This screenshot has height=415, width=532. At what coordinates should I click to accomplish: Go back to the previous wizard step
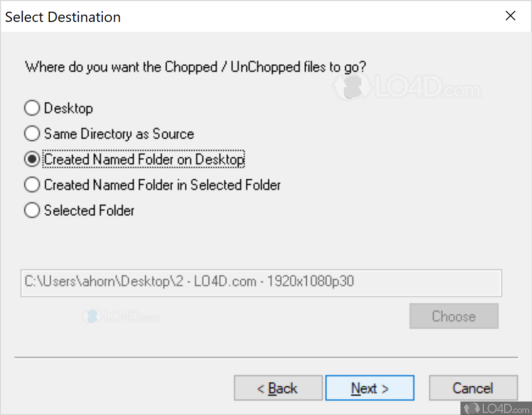pos(278,388)
